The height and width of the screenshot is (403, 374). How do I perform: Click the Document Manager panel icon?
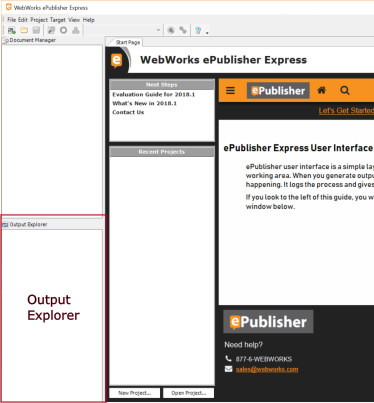(x=5, y=40)
